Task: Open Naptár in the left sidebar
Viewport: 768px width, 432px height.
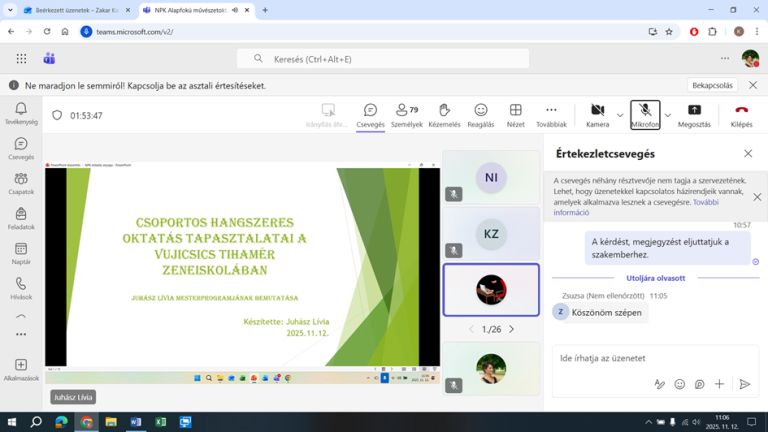Action: click(x=21, y=253)
